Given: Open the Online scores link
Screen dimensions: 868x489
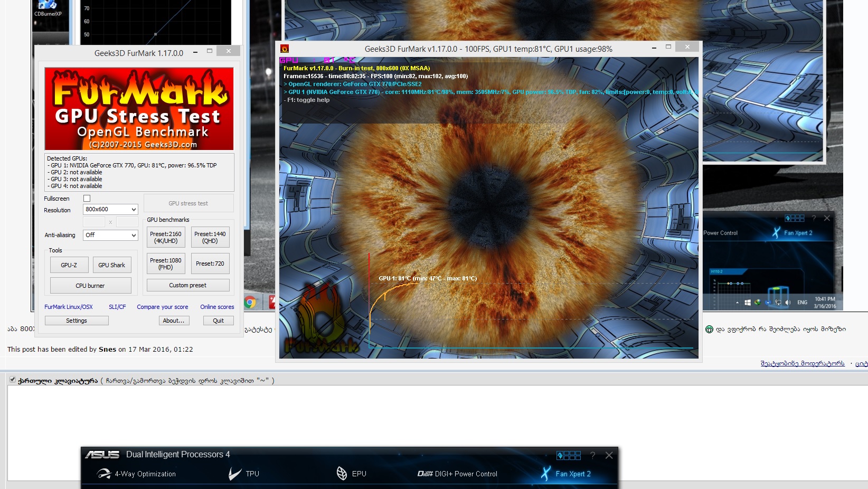Looking at the screenshot, I should (217, 307).
